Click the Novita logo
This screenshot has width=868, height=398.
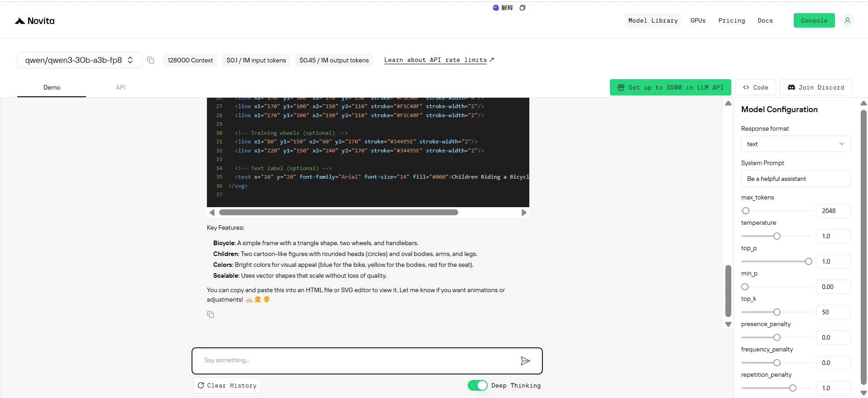(34, 21)
